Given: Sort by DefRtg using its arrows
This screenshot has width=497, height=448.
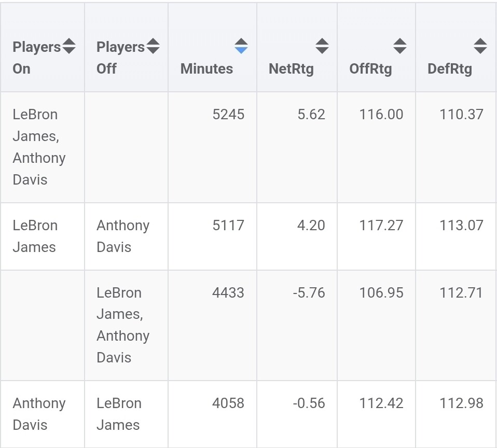Looking at the screenshot, I should (x=480, y=46).
